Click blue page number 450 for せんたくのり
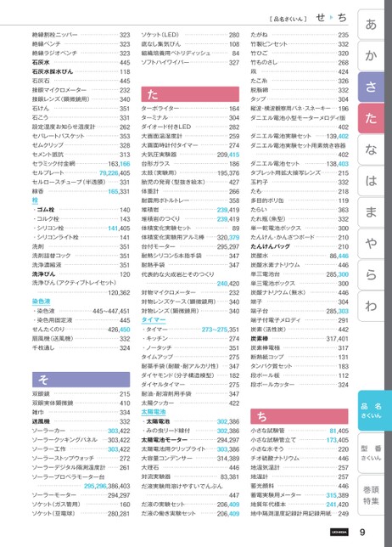 point(125,330)
